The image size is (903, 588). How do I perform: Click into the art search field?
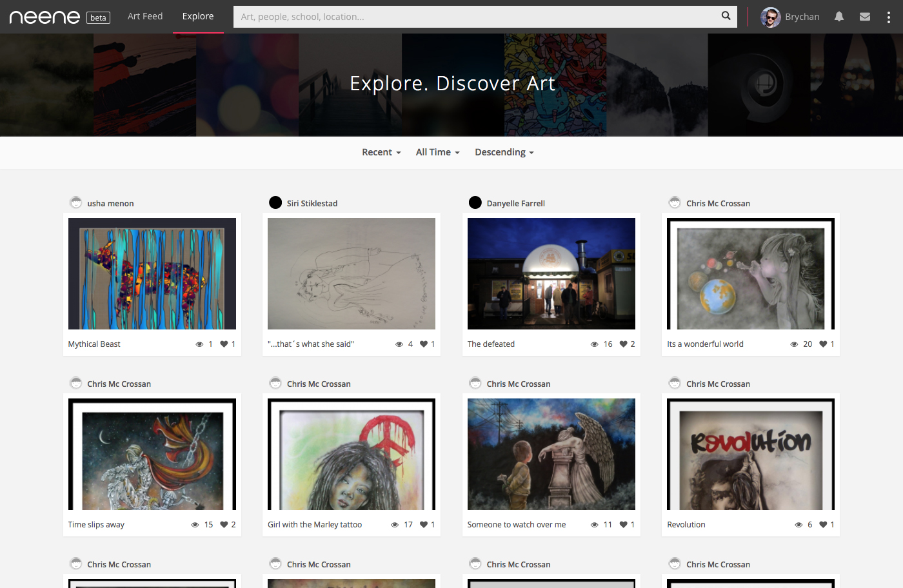(477, 17)
